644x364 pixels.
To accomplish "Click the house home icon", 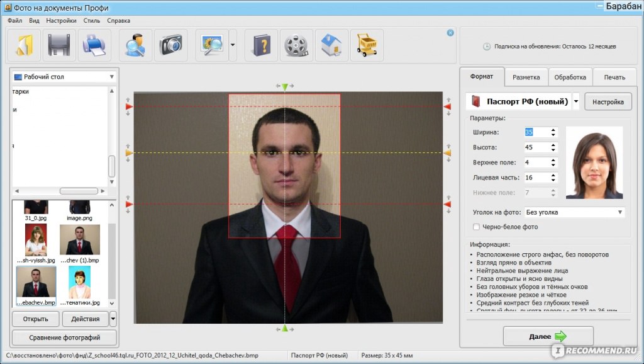I will click(x=332, y=45).
